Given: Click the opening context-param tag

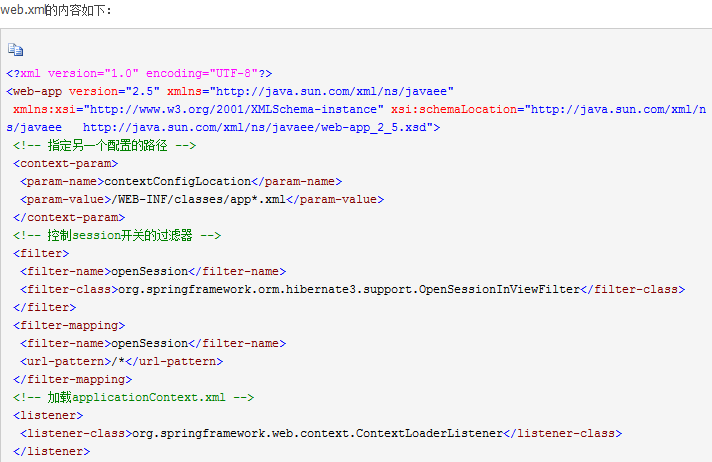Looking at the screenshot, I should click(65, 164).
